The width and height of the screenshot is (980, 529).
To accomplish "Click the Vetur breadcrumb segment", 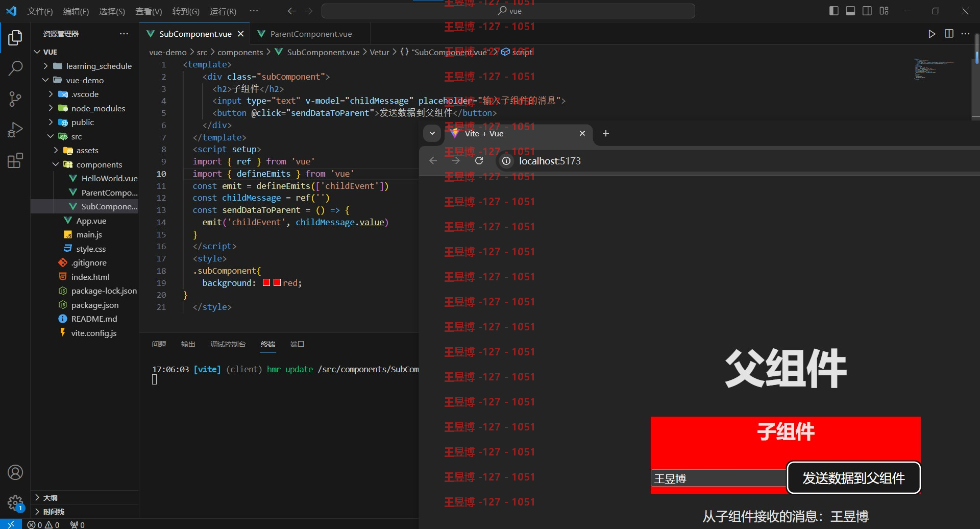I will (379, 52).
